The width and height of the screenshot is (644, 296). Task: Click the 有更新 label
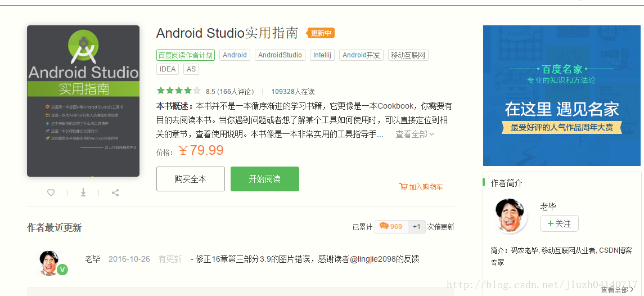170,259
